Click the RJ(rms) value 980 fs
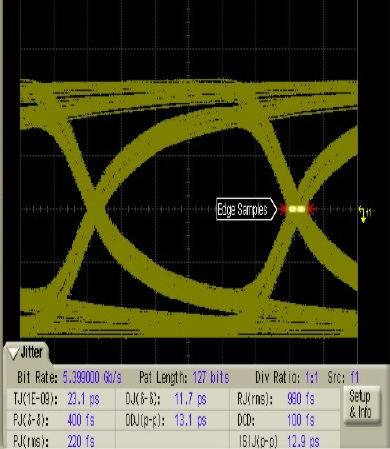 pos(301,399)
